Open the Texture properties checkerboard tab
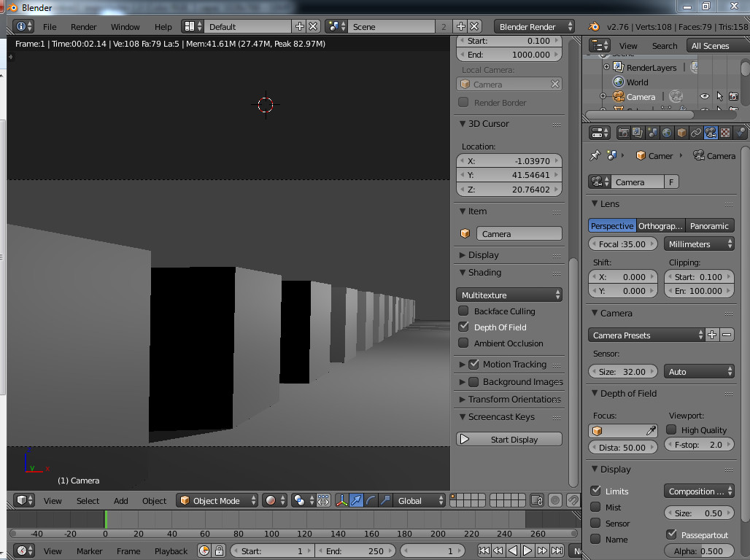The width and height of the screenshot is (750, 560). pyautogui.click(x=725, y=133)
